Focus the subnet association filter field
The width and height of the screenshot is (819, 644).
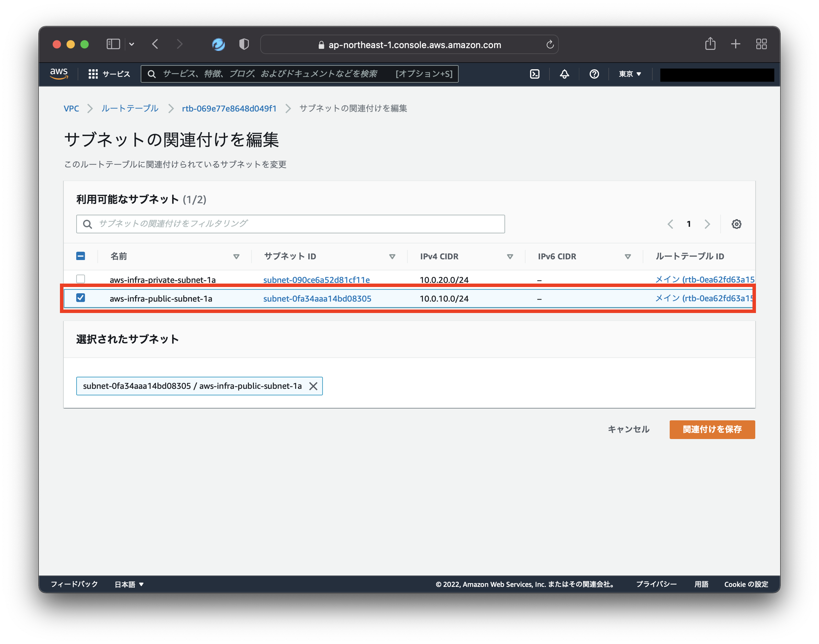tap(290, 224)
